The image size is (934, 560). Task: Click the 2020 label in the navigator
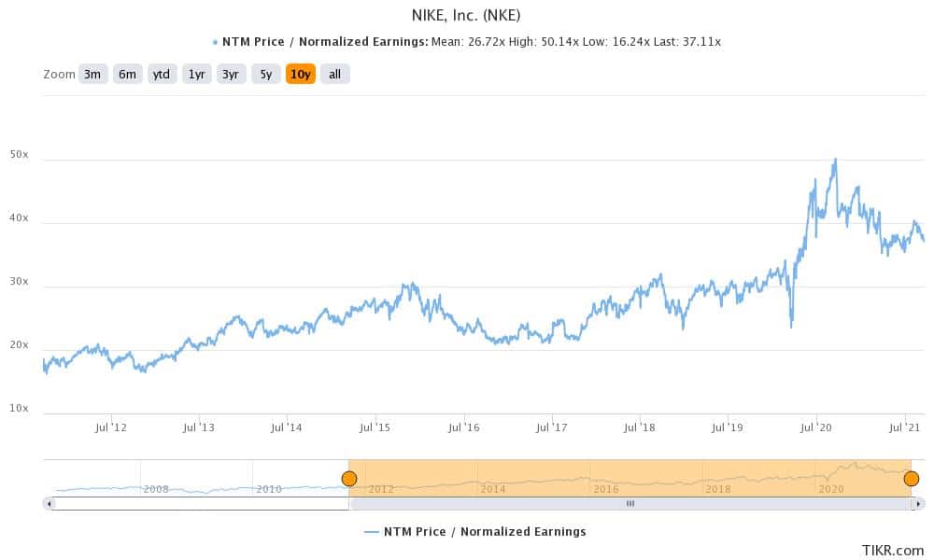point(831,489)
